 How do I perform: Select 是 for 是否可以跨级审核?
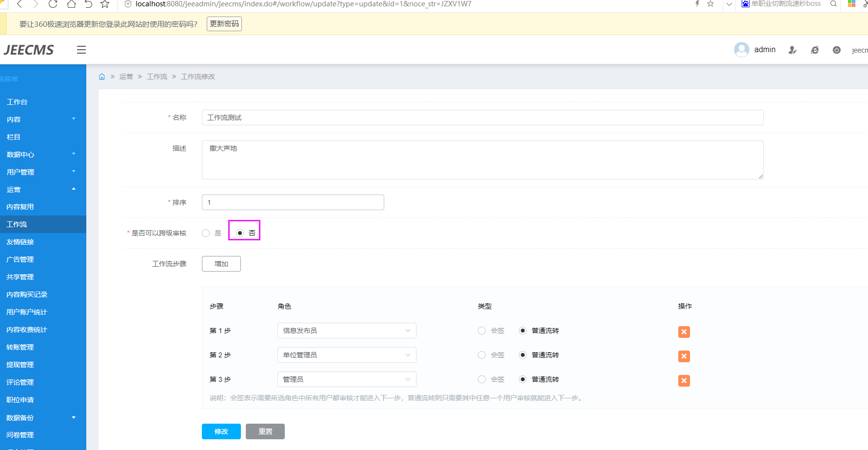[x=206, y=233]
